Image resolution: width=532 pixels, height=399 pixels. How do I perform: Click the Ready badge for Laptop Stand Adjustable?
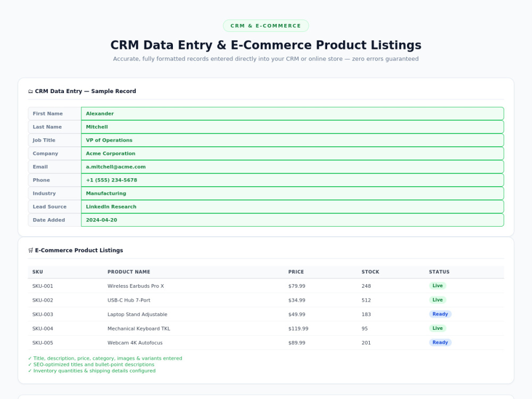coord(440,314)
